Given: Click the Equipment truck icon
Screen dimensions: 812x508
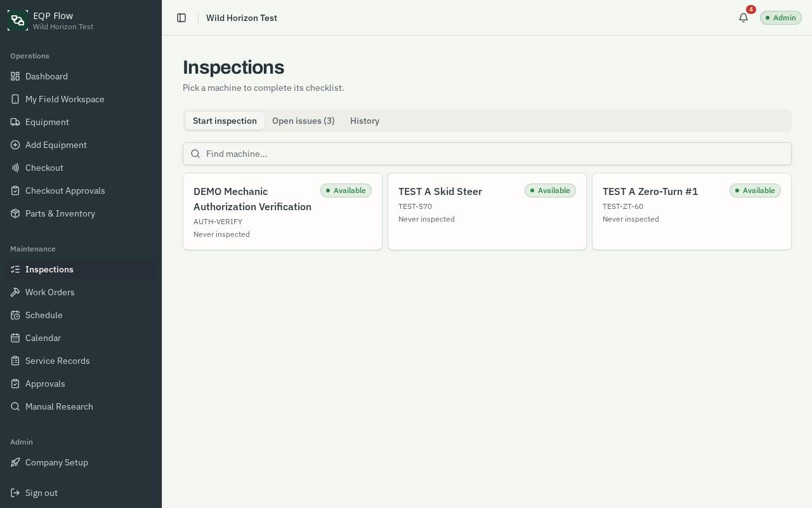Looking at the screenshot, I should 15,122.
